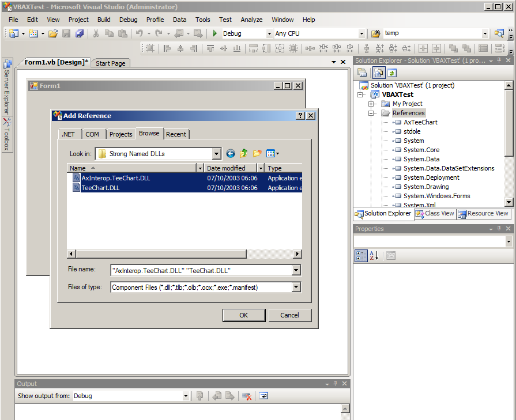The image size is (516, 420).
Task: Switch to the .NET tab
Action: point(69,134)
